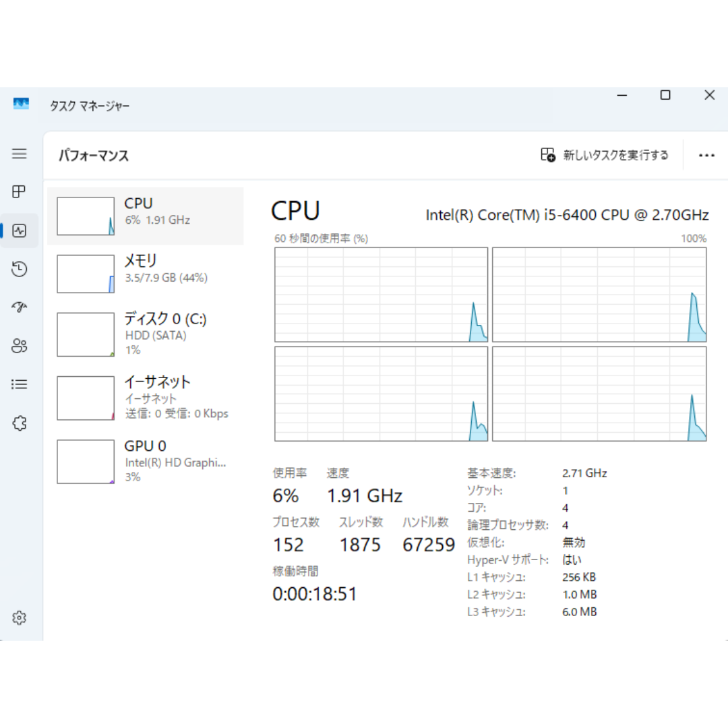
Task: Click the HDD (SATA) disk subtitle
Action: click(x=156, y=335)
